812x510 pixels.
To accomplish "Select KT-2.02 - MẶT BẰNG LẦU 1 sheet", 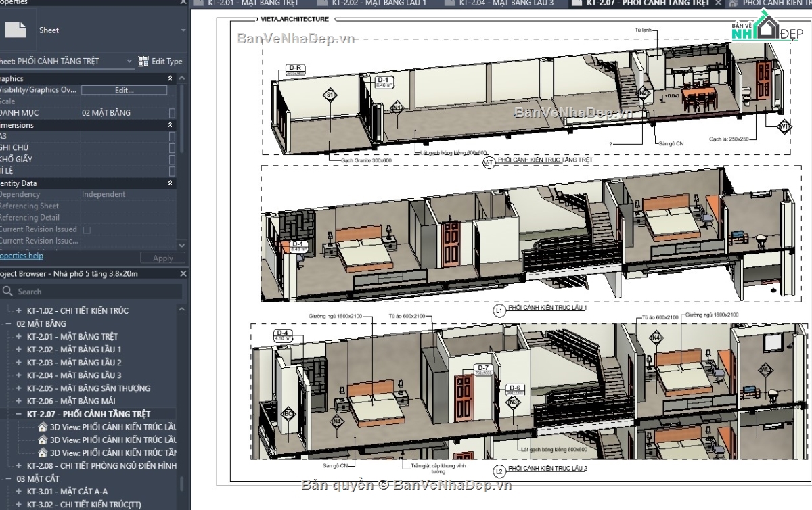I will coord(74,349).
